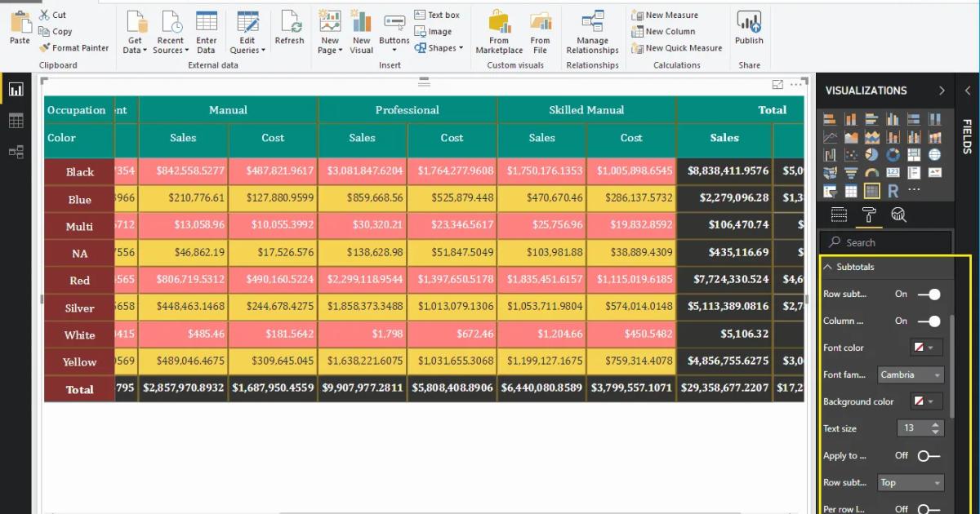The image size is (980, 514).
Task: Open the Shapes menu in the ribbon
Action: point(441,48)
